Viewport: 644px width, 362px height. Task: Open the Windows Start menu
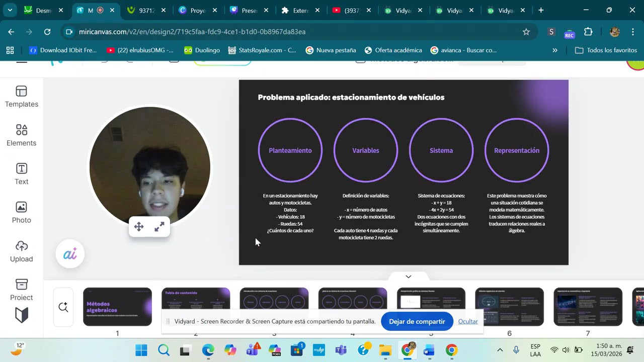click(141, 350)
